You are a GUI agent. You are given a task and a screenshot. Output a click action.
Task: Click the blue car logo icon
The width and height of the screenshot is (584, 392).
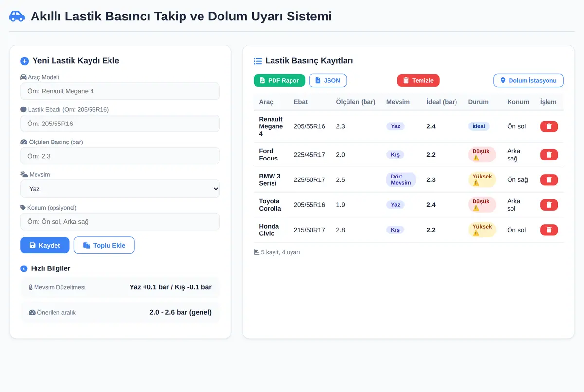click(x=17, y=16)
